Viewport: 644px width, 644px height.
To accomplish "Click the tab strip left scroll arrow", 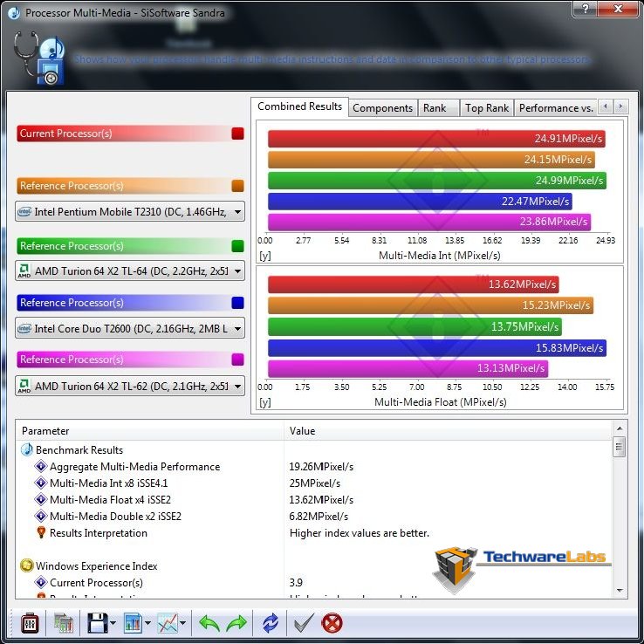I will pyautogui.click(x=605, y=106).
